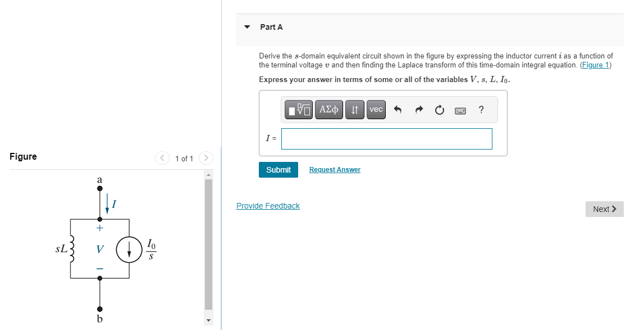Click the next figure chevron

click(x=206, y=158)
